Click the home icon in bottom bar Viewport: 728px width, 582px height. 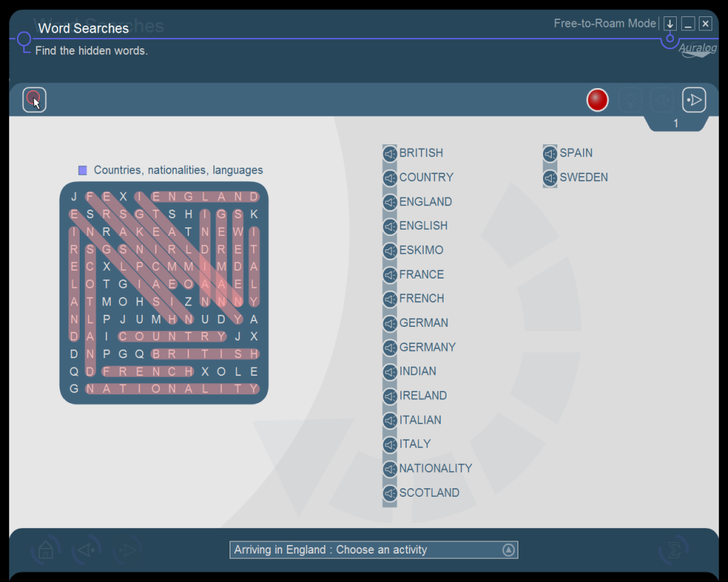[x=46, y=550]
